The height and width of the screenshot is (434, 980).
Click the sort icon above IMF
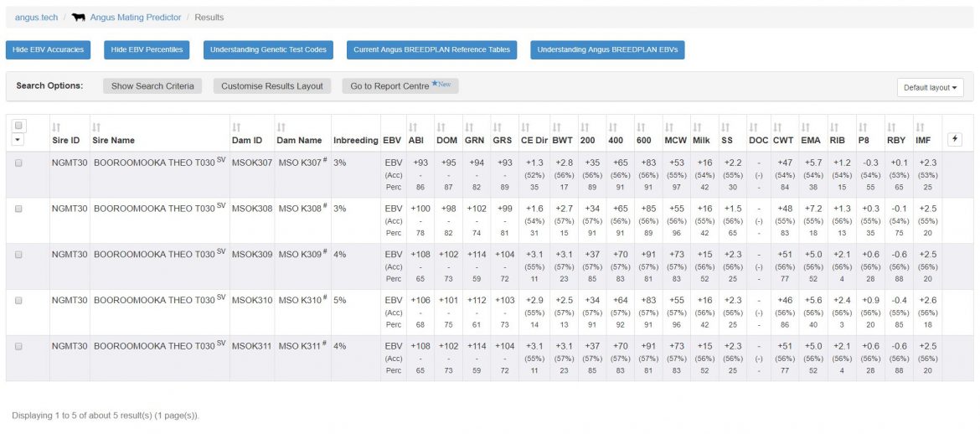click(x=919, y=127)
